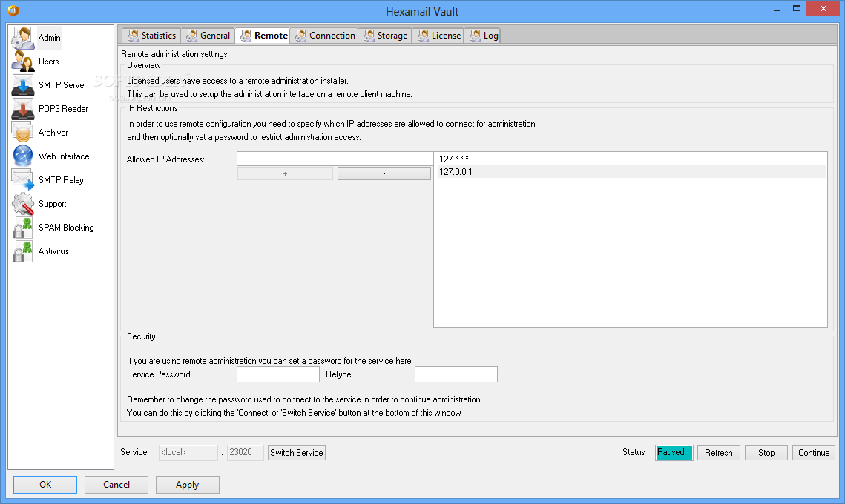Image resolution: width=845 pixels, height=504 pixels.
Task: Focus the Allowed IP Addresses input field
Action: (x=335, y=159)
